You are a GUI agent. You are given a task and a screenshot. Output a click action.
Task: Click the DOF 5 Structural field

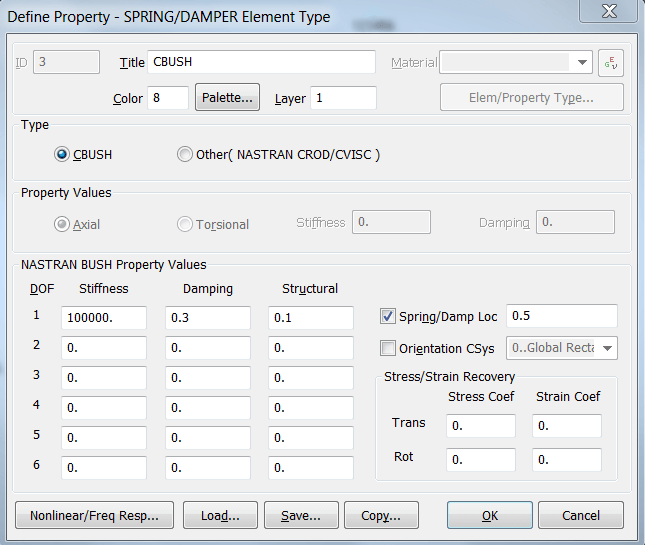point(311,438)
